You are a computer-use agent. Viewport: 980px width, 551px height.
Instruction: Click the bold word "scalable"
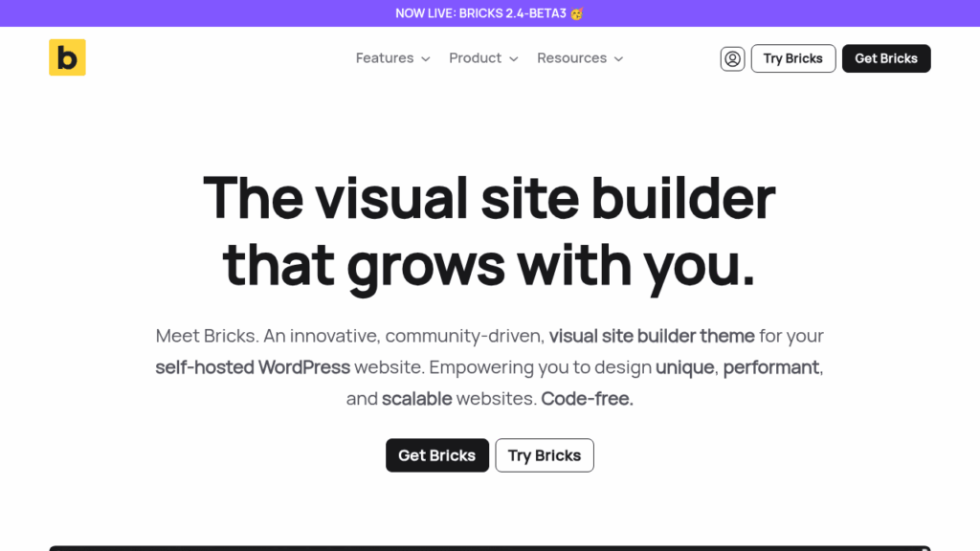417,398
